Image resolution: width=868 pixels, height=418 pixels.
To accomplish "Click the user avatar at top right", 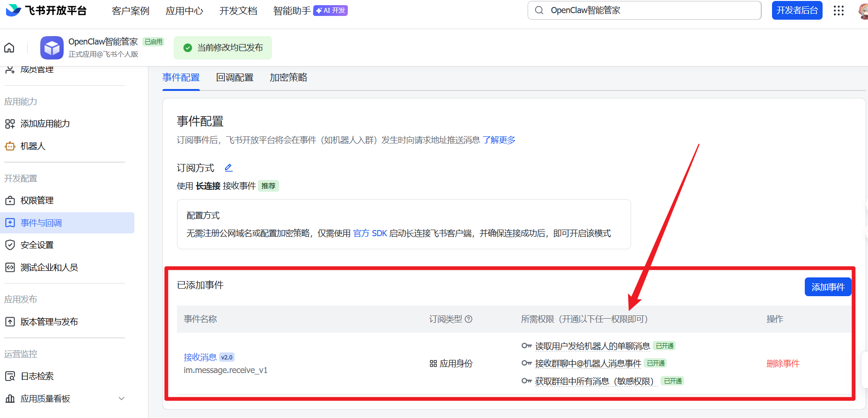I will pos(863,10).
